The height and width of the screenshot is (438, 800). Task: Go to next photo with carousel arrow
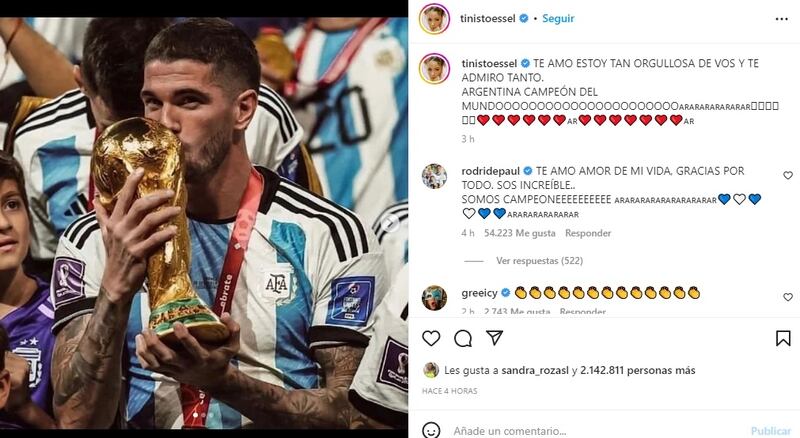(392, 223)
